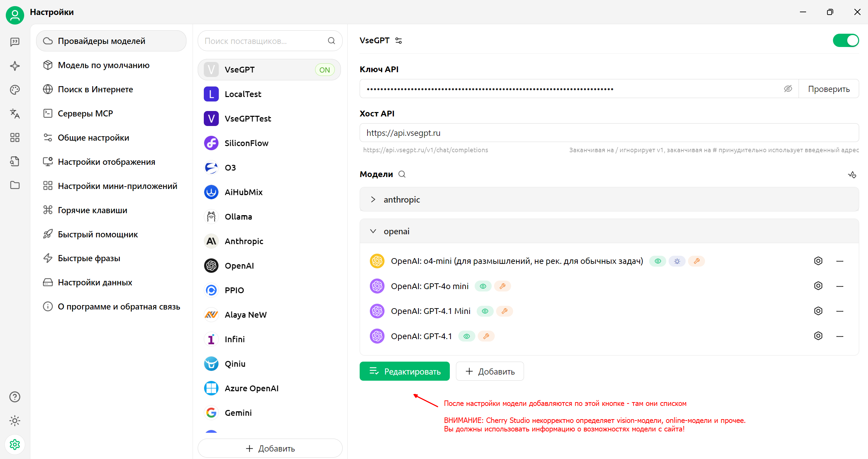The image size is (868, 459).
Task: Select the LocalTest provider
Action: pyautogui.click(x=269, y=94)
